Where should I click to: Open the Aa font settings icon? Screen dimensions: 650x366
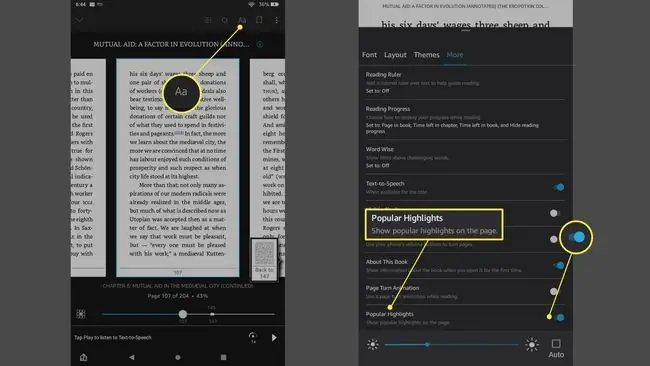click(242, 20)
